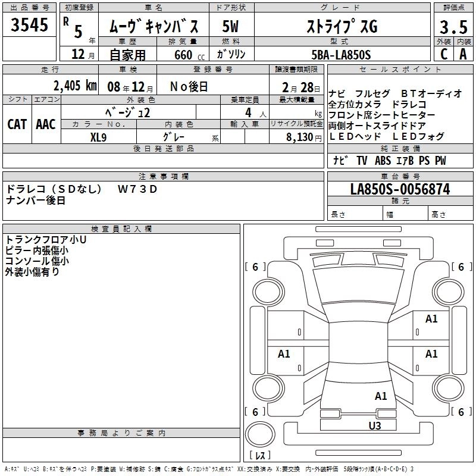Select the A1 mark on the rear hatch
Viewport: 476px width, 476px height.
coord(381,396)
